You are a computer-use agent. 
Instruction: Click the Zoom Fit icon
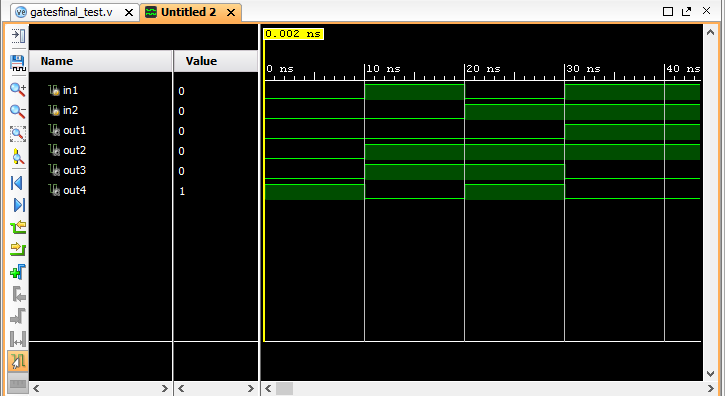18,134
